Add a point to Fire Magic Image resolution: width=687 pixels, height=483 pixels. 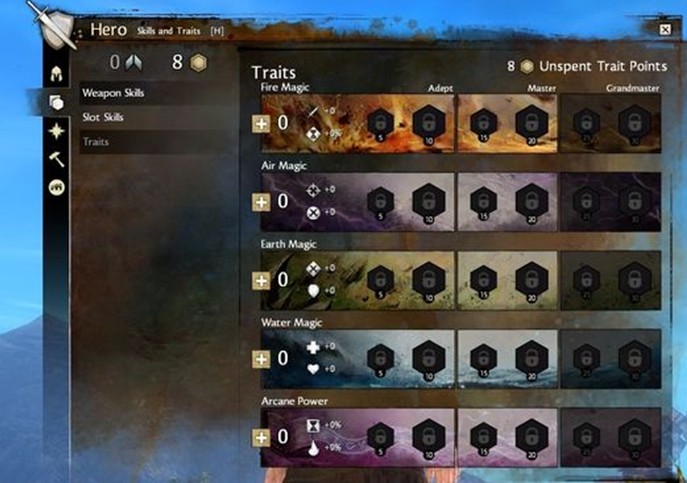(261, 124)
